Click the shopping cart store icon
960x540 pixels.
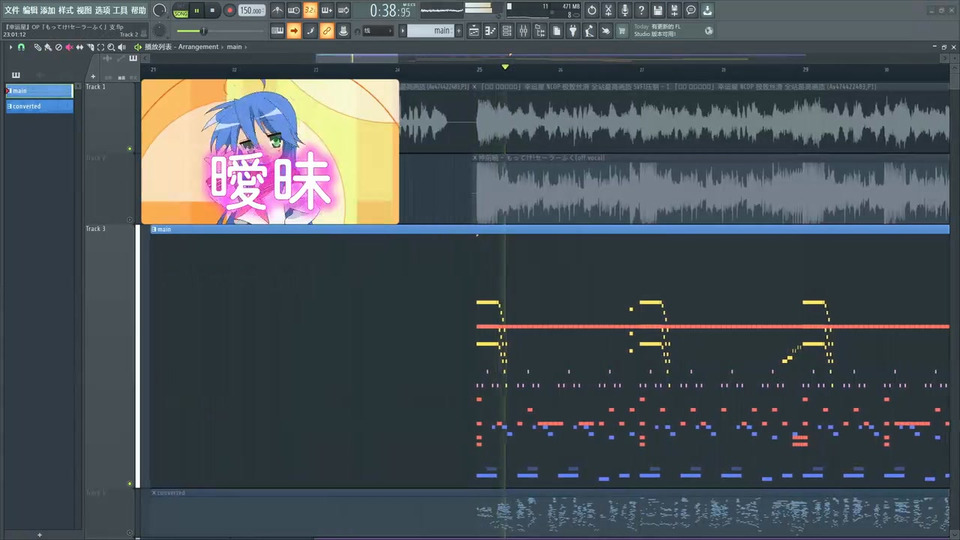point(622,31)
